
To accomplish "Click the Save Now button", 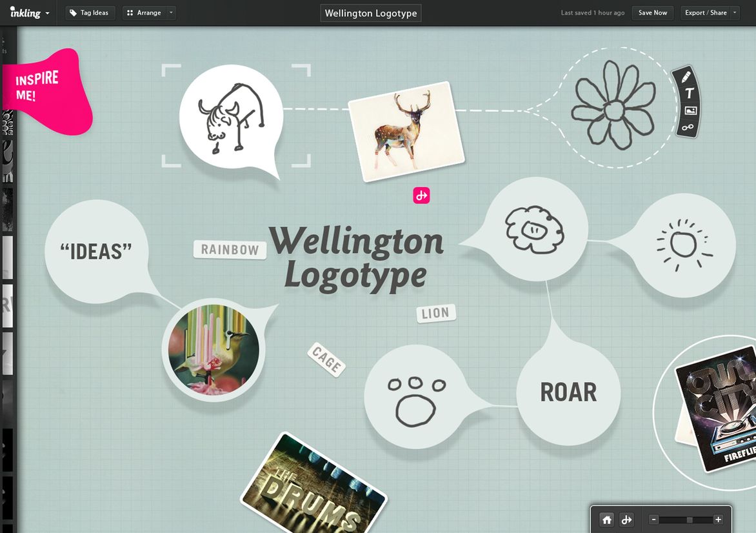I will [653, 13].
